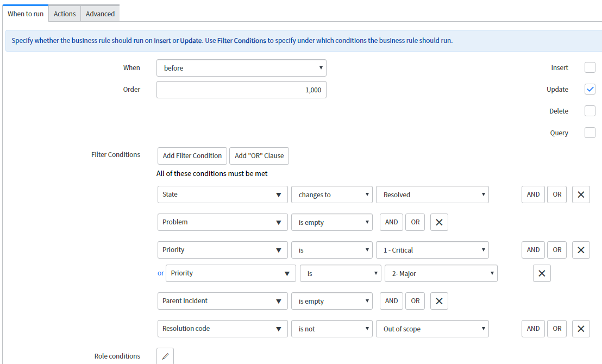Delete the State changes to Resolved condition
The height and width of the screenshot is (364, 602).
[581, 194]
